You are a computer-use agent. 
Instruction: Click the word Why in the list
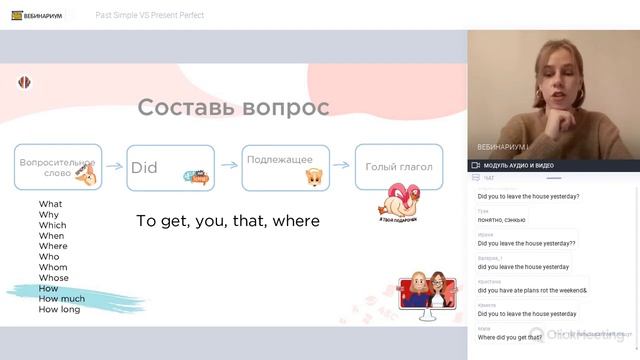pyautogui.click(x=49, y=214)
